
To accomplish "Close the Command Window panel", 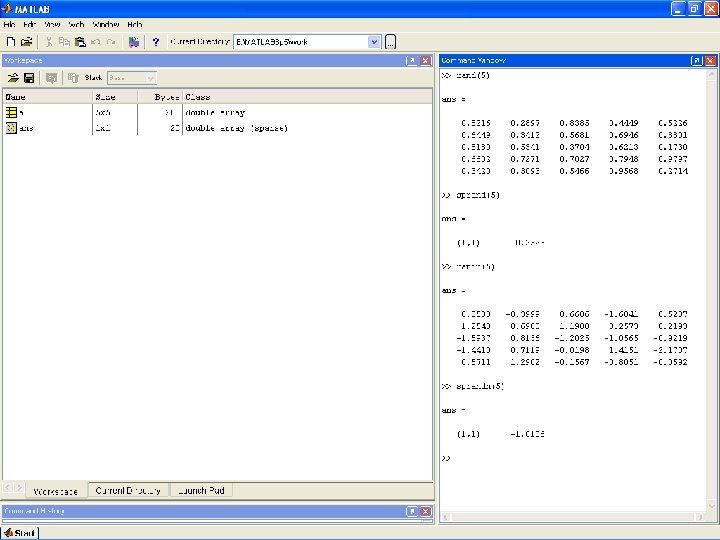I will point(710,61).
